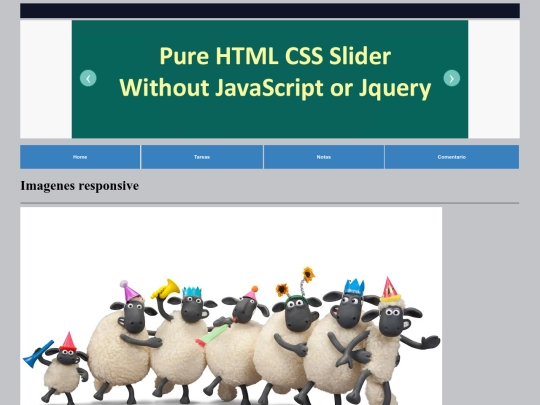
Task: Click the party sheep image
Action: 231,306
